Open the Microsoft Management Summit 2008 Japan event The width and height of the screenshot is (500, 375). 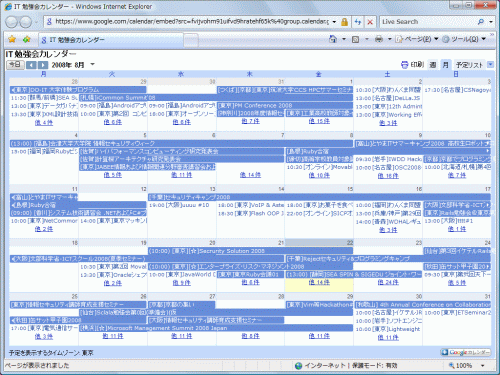pyautogui.click(x=216, y=328)
